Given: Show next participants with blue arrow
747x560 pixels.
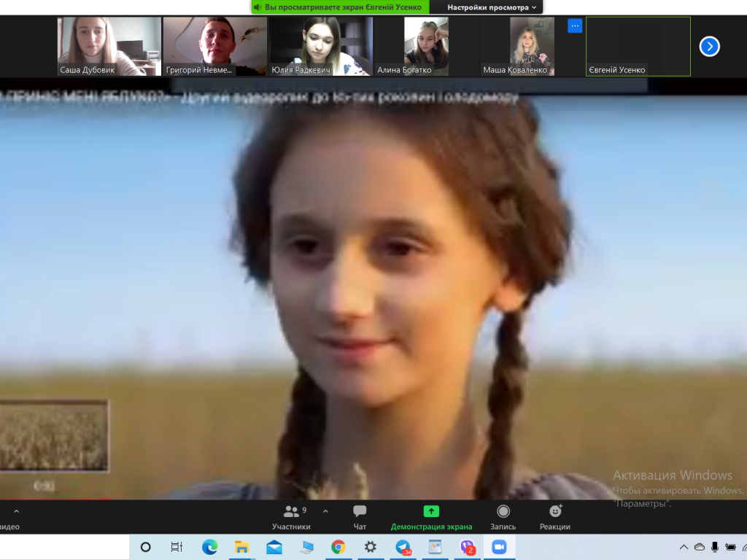Looking at the screenshot, I should pyautogui.click(x=709, y=47).
